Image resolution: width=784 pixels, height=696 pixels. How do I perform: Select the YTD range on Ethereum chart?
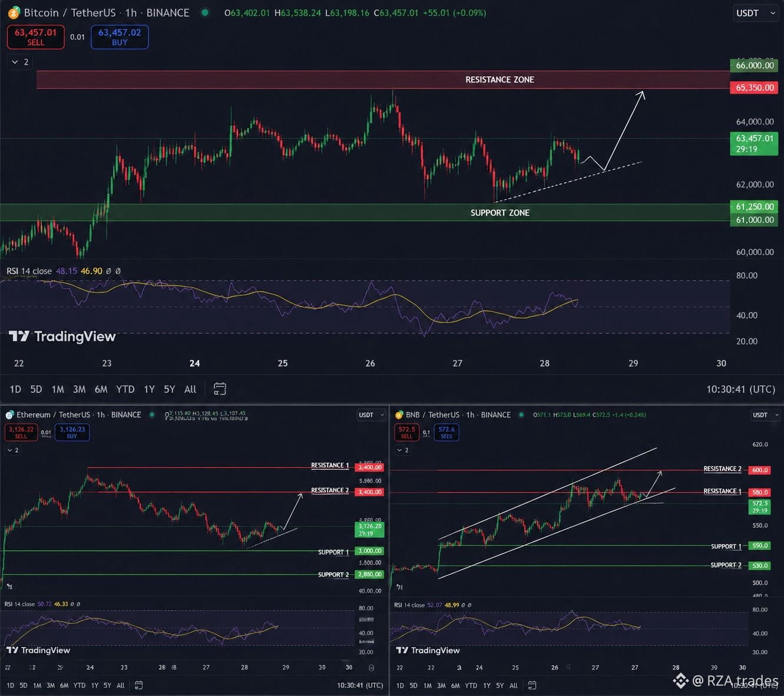[79, 685]
